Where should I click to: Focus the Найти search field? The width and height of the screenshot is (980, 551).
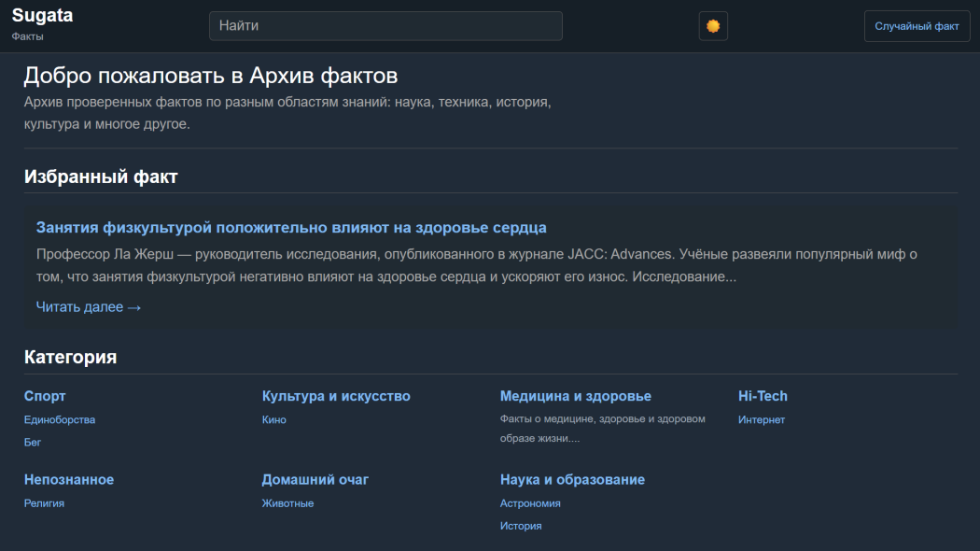(x=385, y=25)
